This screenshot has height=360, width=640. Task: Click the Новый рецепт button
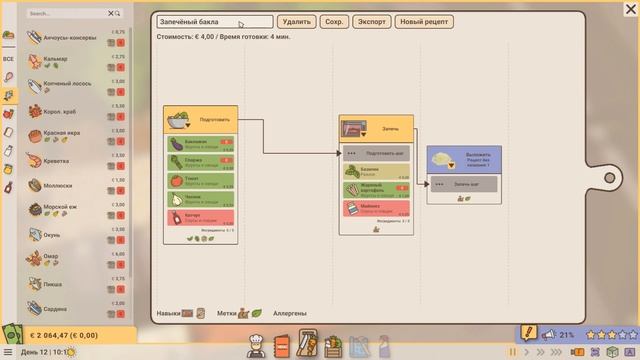click(424, 22)
